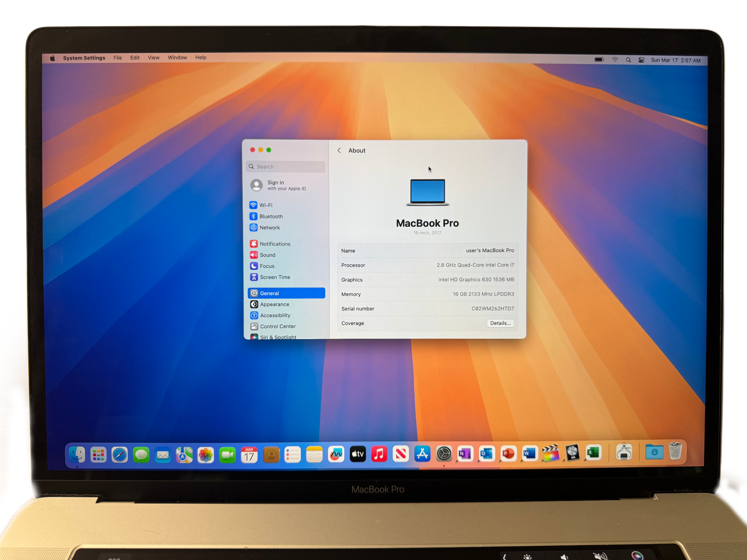Image resolution: width=747 pixels, height=560 pixels.
Task: Open the System Settings app menu
Action: coord(84,58)
